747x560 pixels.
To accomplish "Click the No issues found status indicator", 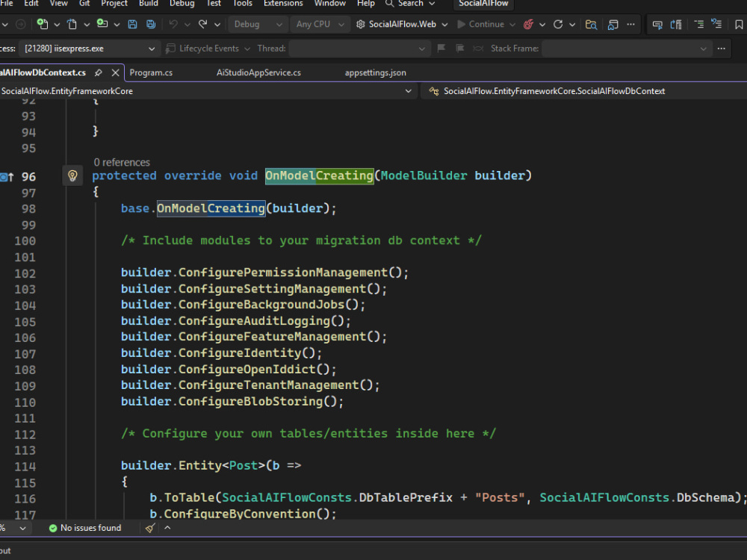I will (85, 528).
